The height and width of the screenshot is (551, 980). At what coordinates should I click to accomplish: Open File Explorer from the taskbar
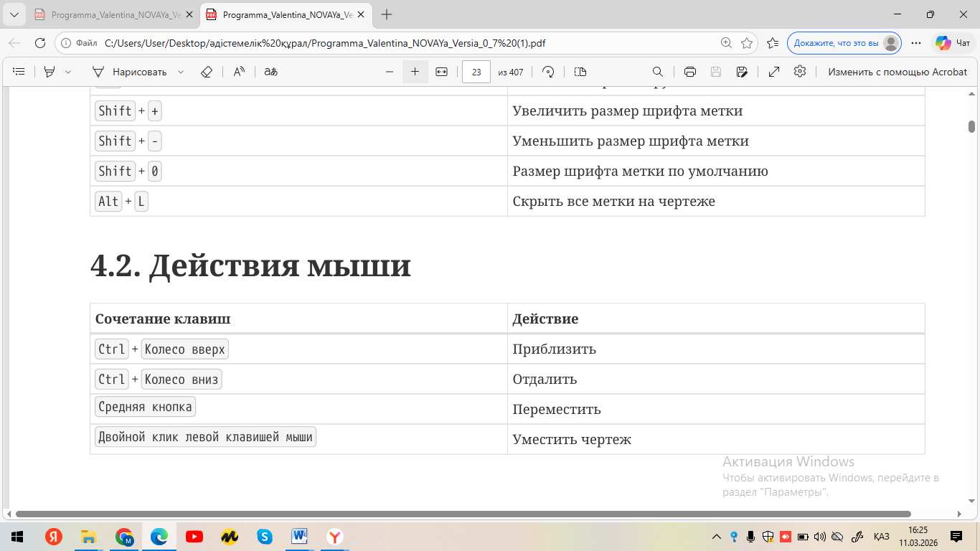tap(89, 537)
